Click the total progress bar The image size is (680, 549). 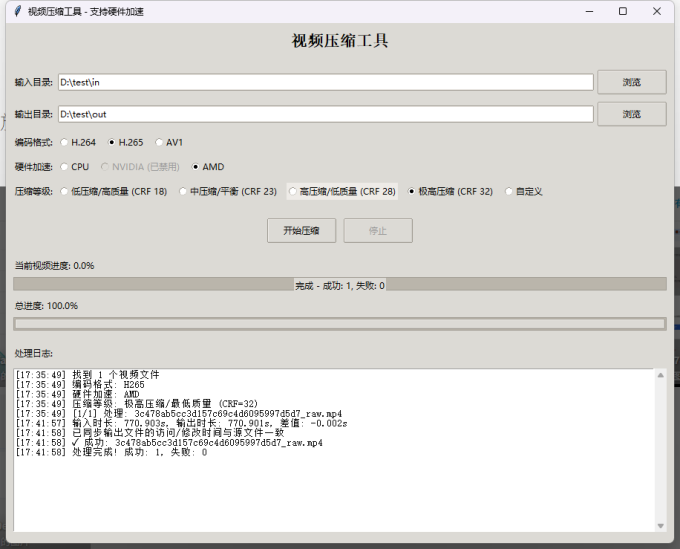[x=340, y=324]
